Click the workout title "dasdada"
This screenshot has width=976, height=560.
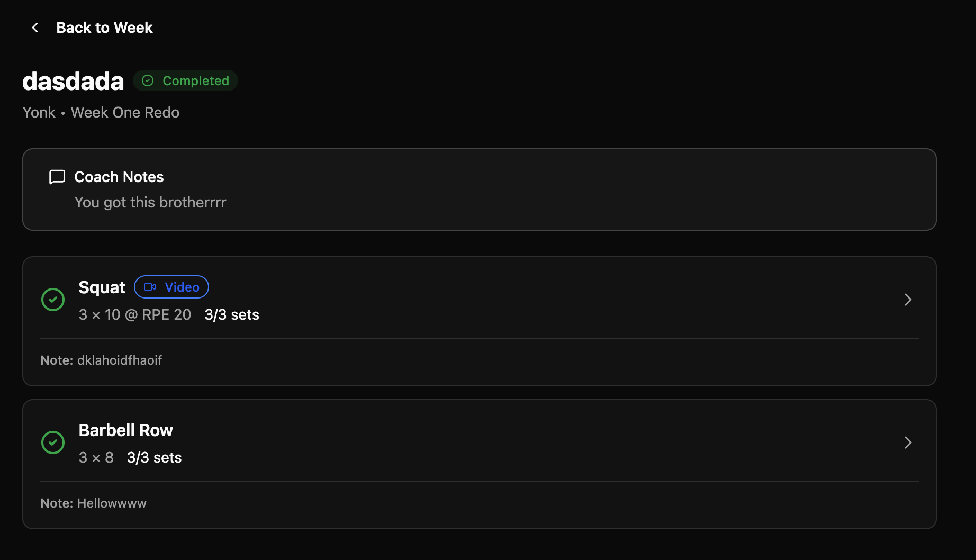point(73,81)
